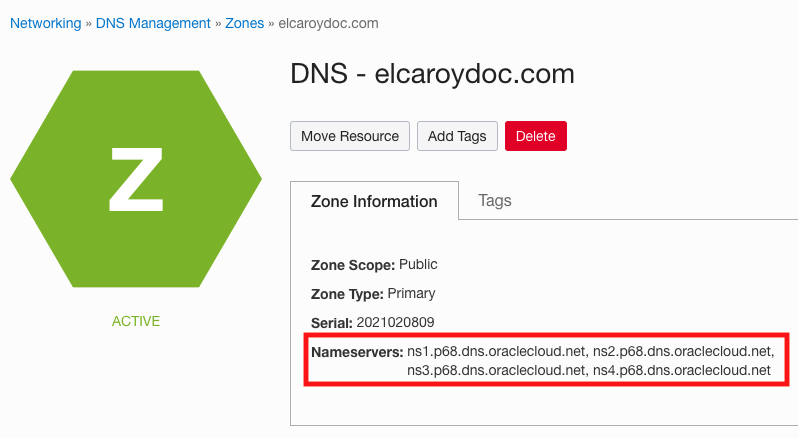Click the green hexagon Z zone icon
Image resolution: width=798 pixels, height=438 pixels.
point(136,179)
